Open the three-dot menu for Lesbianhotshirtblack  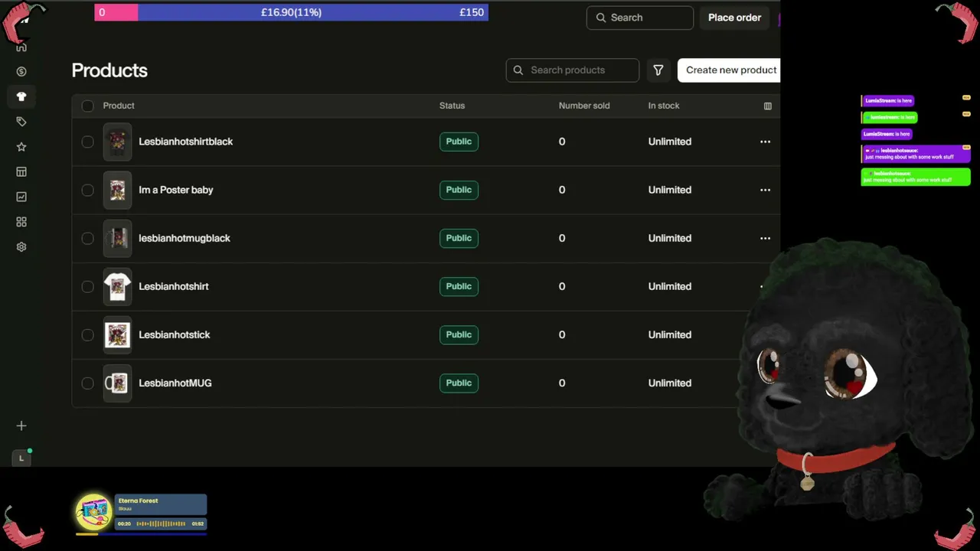click(765, 142)
